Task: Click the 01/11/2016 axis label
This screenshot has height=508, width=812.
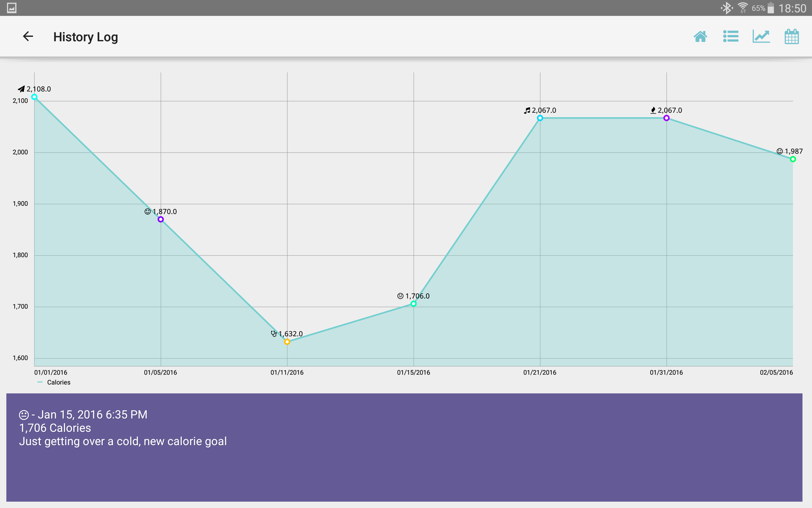Action: pos(287,372)
